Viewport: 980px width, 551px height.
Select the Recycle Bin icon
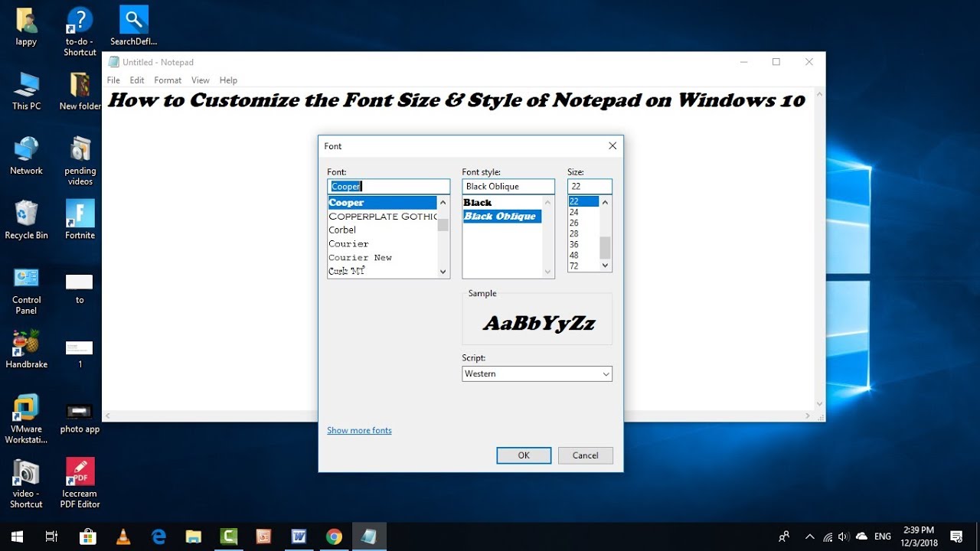26,220
